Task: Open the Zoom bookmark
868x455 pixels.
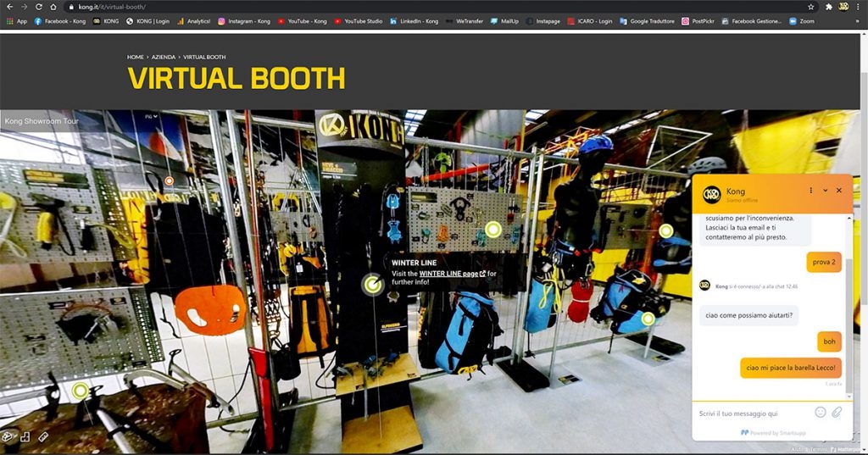Action: pyautogui.click(x=802, y=21)
